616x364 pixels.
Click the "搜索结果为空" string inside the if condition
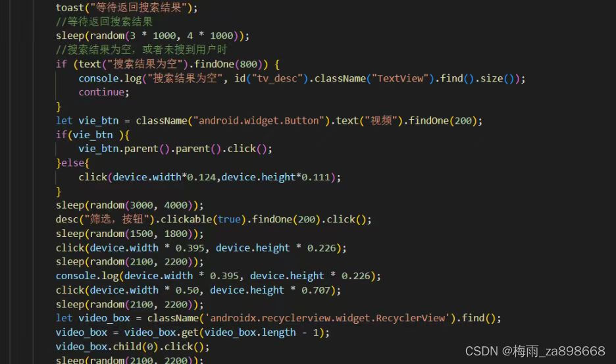pyautogui.click(x=147, y=64)
